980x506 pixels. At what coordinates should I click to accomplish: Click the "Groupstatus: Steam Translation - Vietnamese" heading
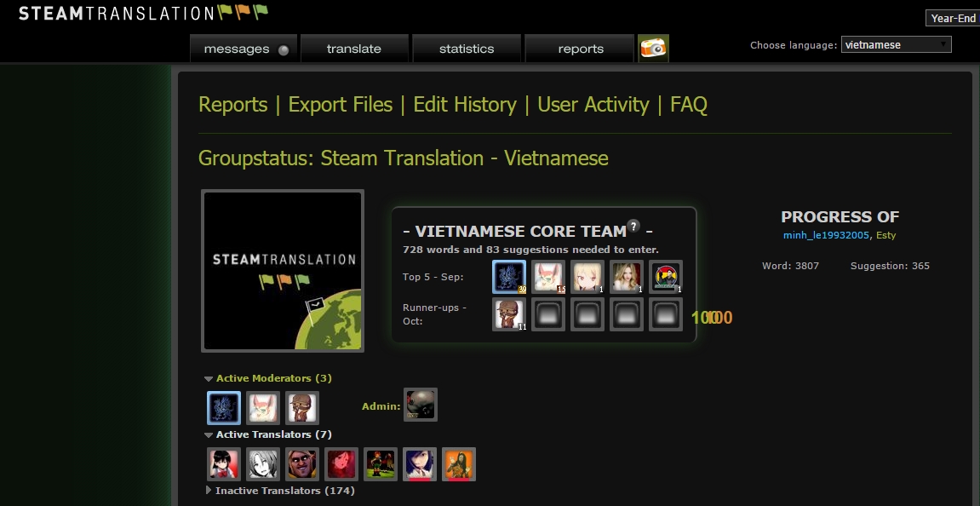click(403, 158)
